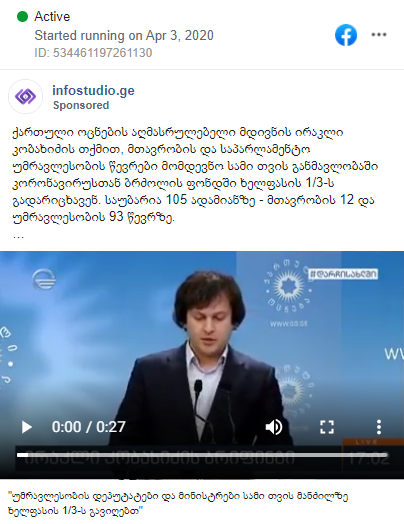
Task: Click the infostudio.ge purple logo avatar
Action: tap(25, 97)
